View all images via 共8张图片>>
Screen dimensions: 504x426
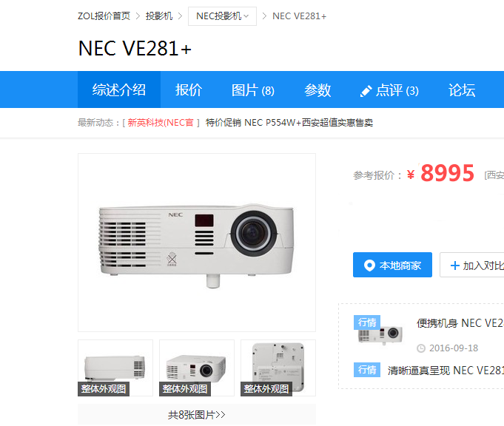[197, 414]
